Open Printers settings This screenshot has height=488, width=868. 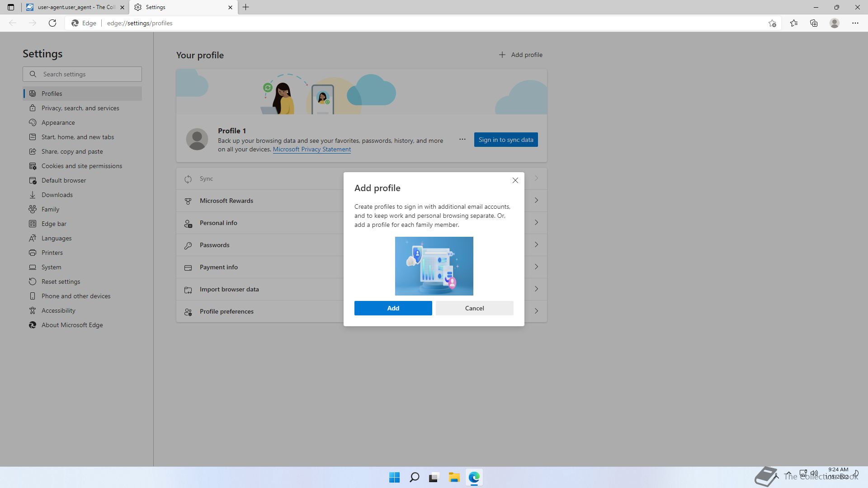(x=82, y=253)
